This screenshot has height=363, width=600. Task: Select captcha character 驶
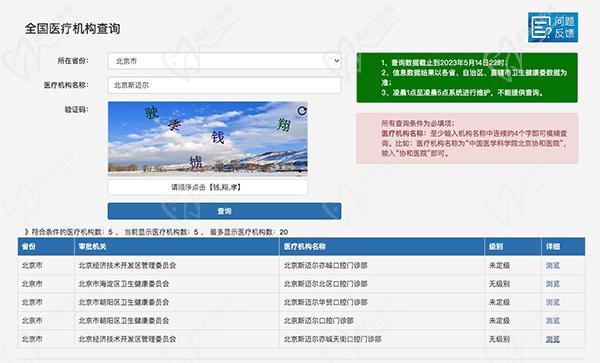(152, 112)
